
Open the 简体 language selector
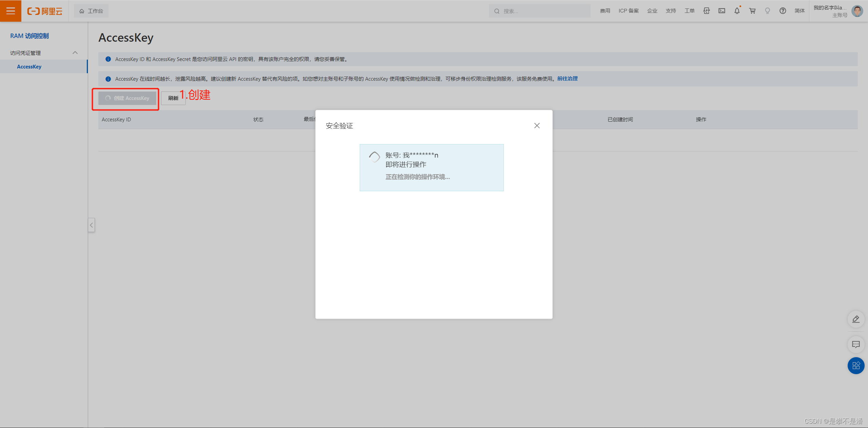pos(800,11)
